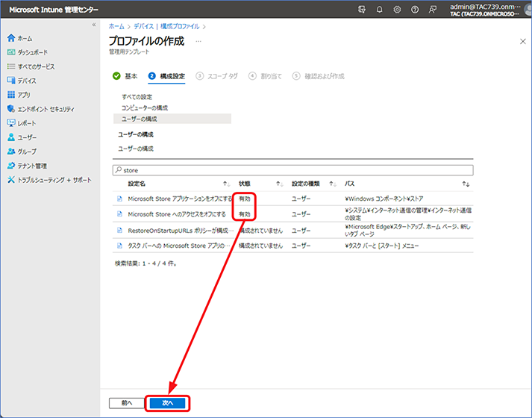
Task: Click 検索結果: 1 - 4 / 4 件 text
Action: coord(145,263)
